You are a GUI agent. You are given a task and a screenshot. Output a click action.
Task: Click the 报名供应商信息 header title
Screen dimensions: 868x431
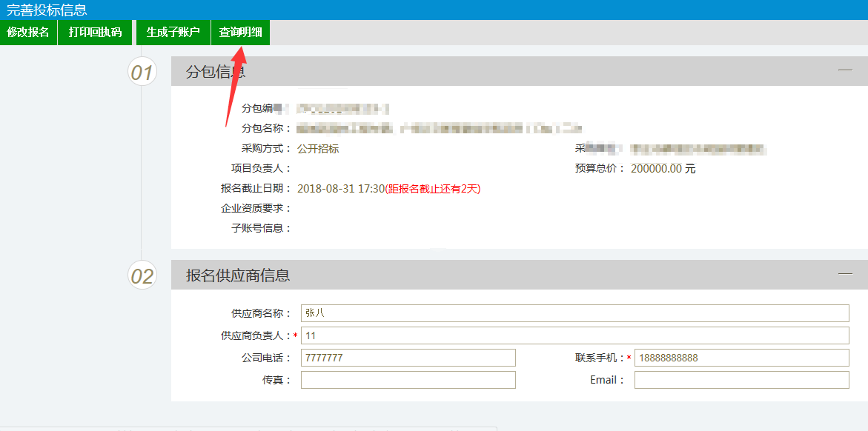pyautogui.click(x=238, y=275)
